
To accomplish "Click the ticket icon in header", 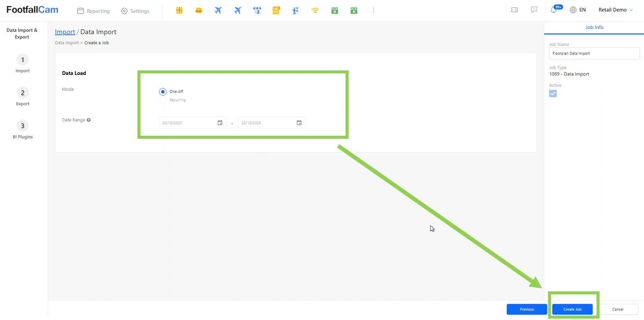I will pos(514,10).
